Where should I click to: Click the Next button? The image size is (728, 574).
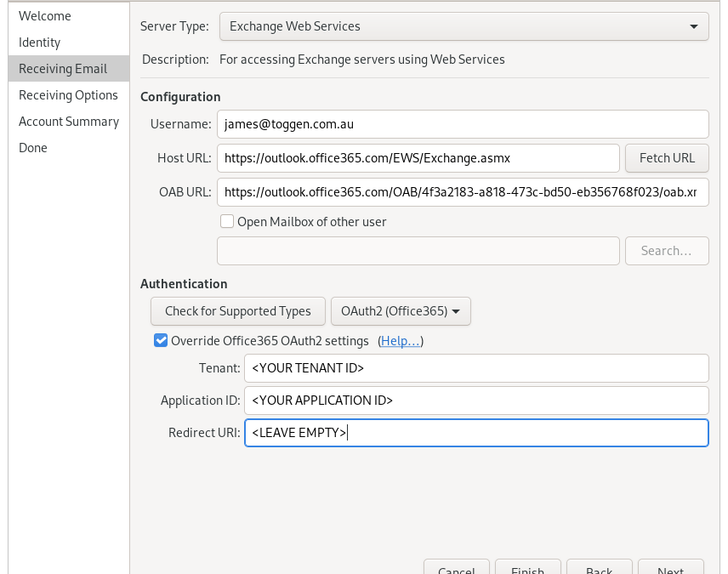point(669,567)
